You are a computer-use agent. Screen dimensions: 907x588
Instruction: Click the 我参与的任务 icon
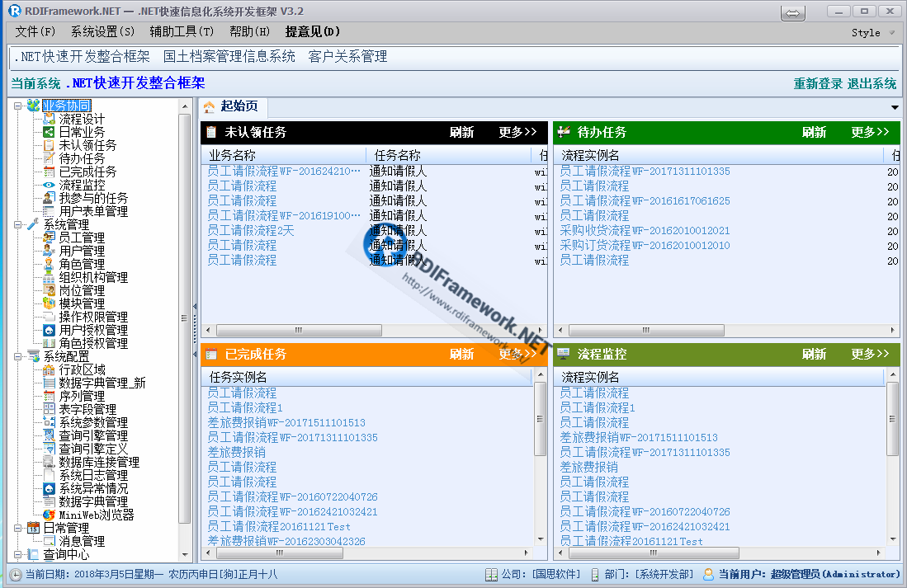[x=50, y=198]
